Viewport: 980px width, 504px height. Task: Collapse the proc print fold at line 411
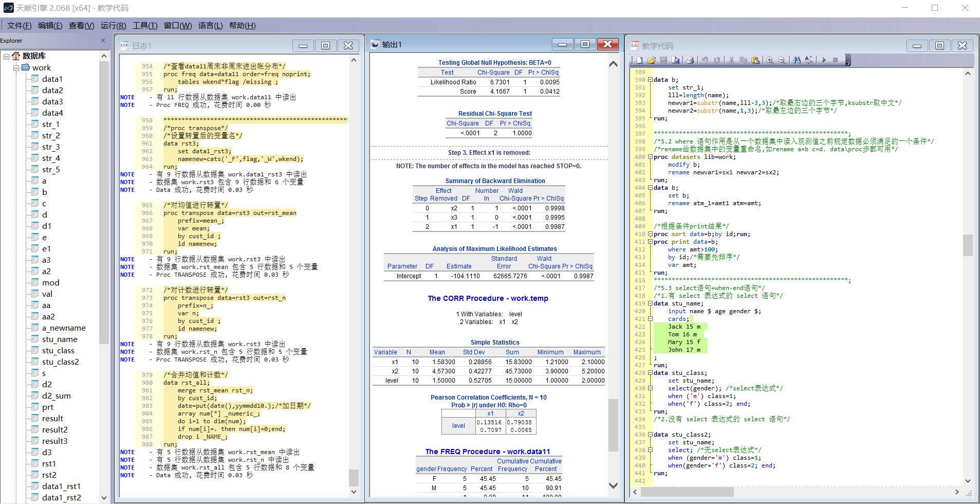click(650, 242)
